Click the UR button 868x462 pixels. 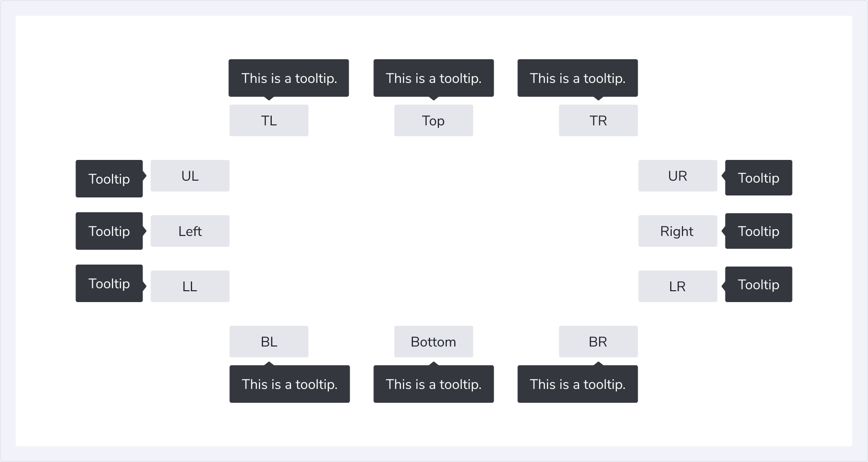click(678, 176)
